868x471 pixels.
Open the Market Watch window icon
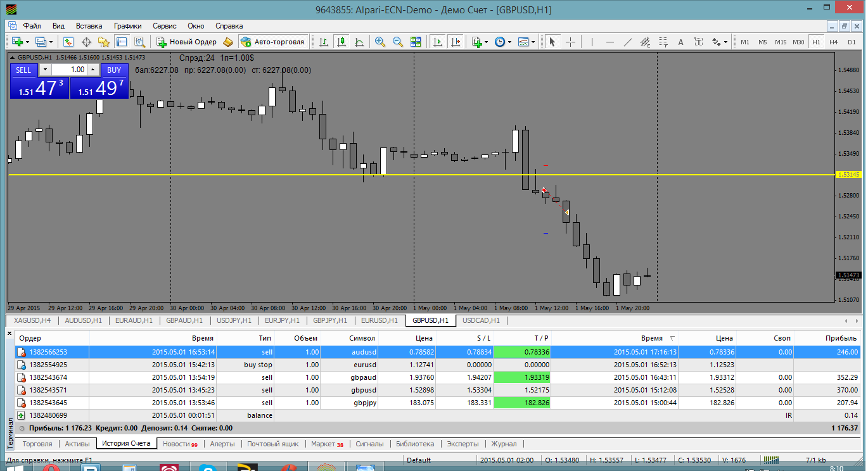(68, 42)
